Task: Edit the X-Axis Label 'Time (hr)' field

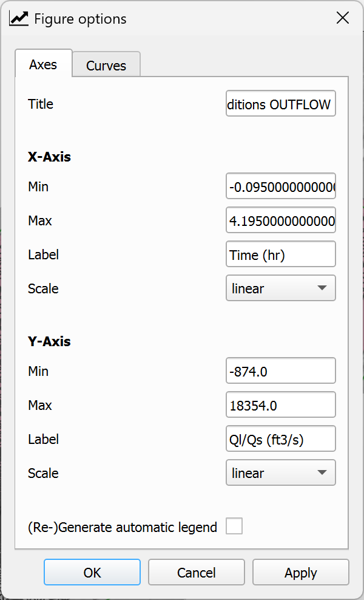Action: (x=280, y=254)
